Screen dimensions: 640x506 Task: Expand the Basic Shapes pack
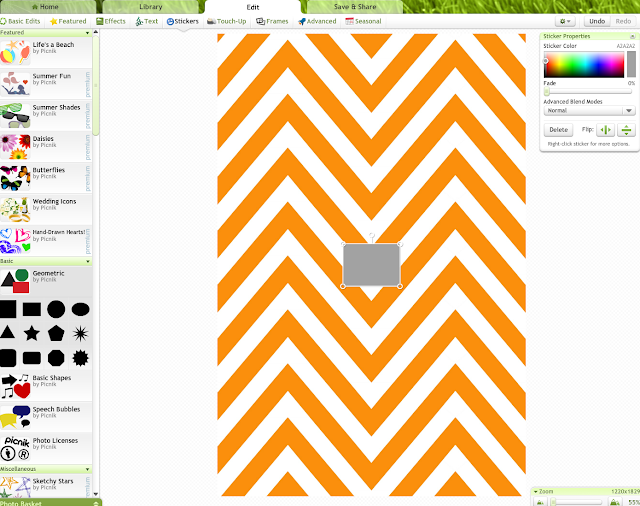[46, 386]
